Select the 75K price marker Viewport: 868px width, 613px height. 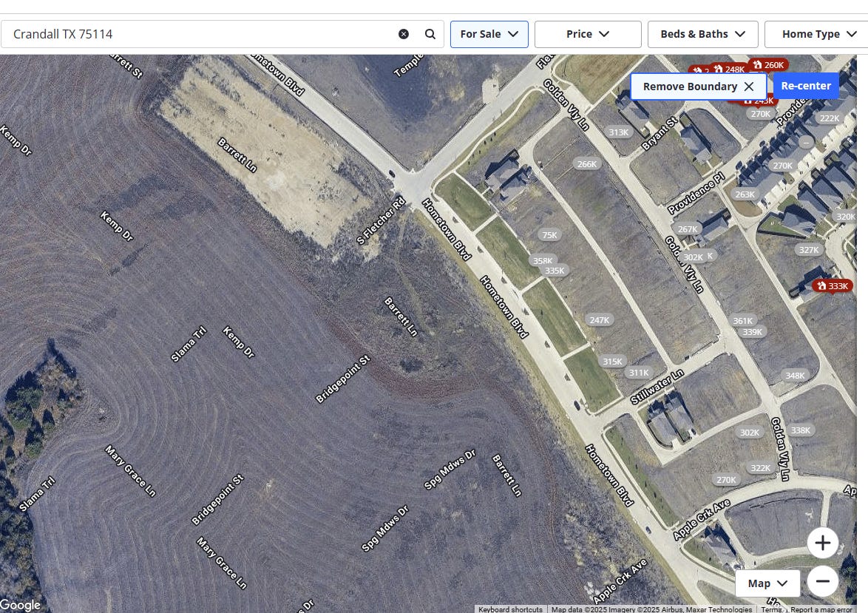coord(549,235)
